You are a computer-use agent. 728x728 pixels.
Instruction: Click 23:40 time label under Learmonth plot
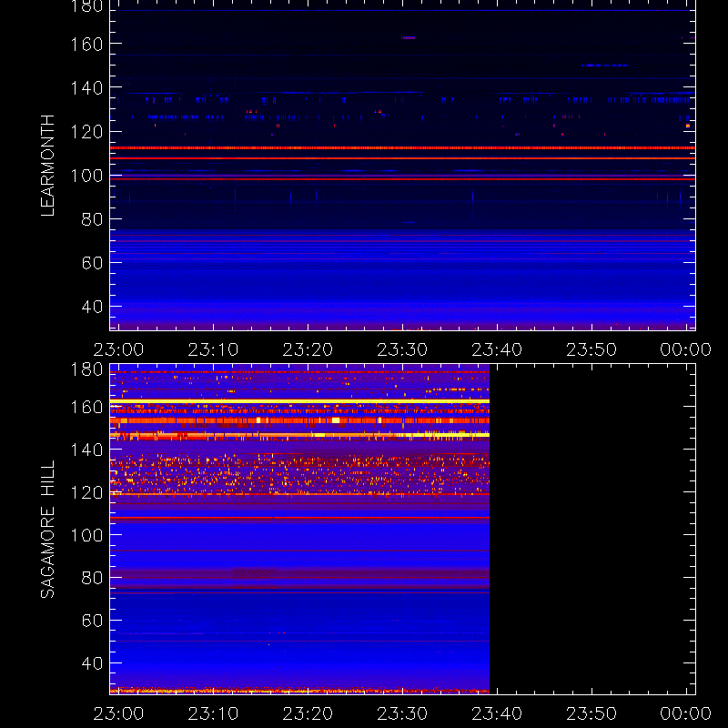click(497, 349)
